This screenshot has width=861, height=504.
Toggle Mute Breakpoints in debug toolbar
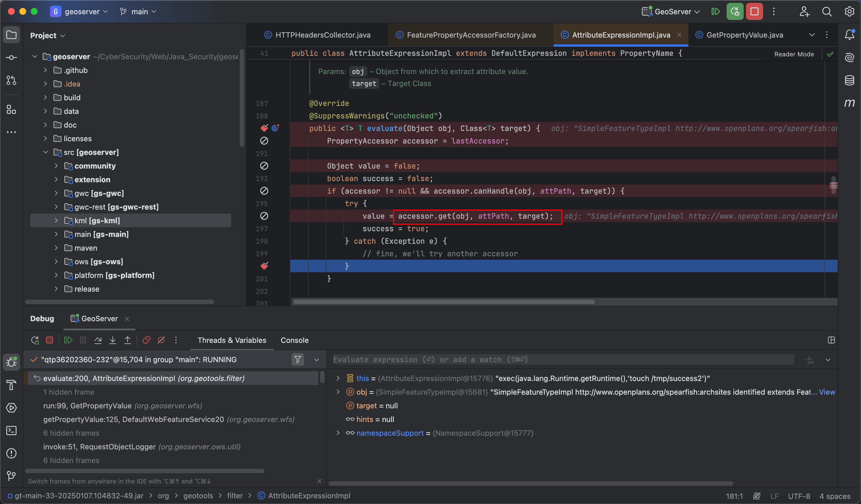coord(161,340)
